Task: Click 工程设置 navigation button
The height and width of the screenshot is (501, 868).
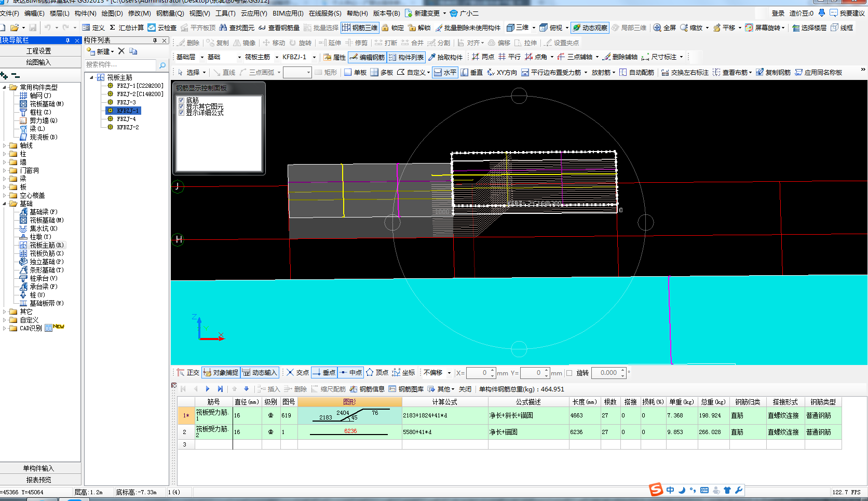Action: (x=39, y=51)
